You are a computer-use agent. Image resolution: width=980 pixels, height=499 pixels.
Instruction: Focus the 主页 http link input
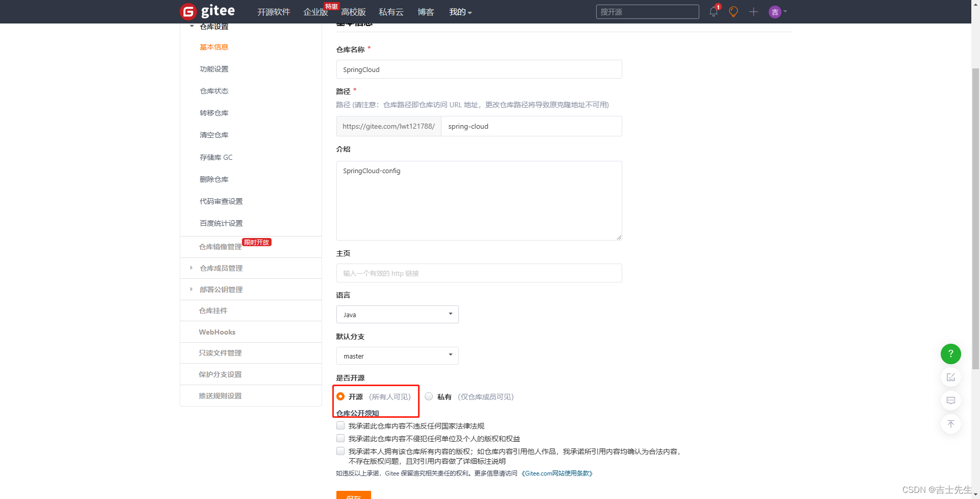[x=479, y=273]
